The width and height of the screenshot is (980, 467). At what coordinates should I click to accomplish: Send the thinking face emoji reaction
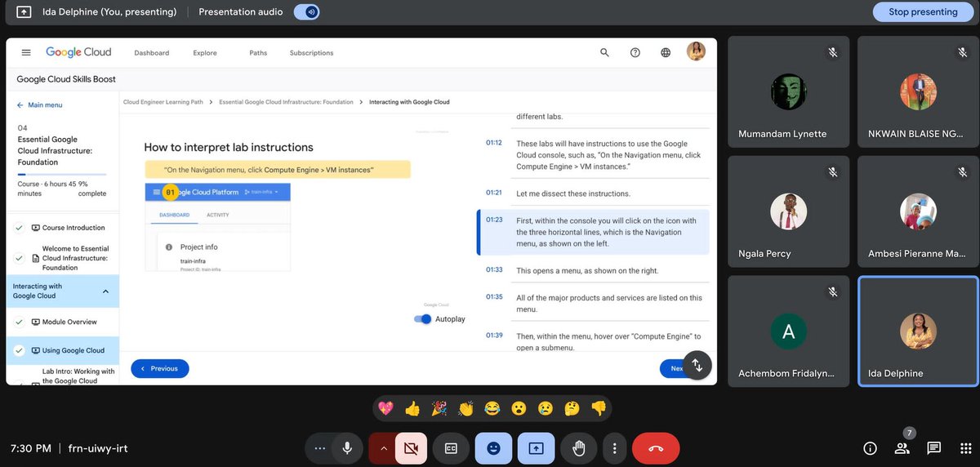572,408
